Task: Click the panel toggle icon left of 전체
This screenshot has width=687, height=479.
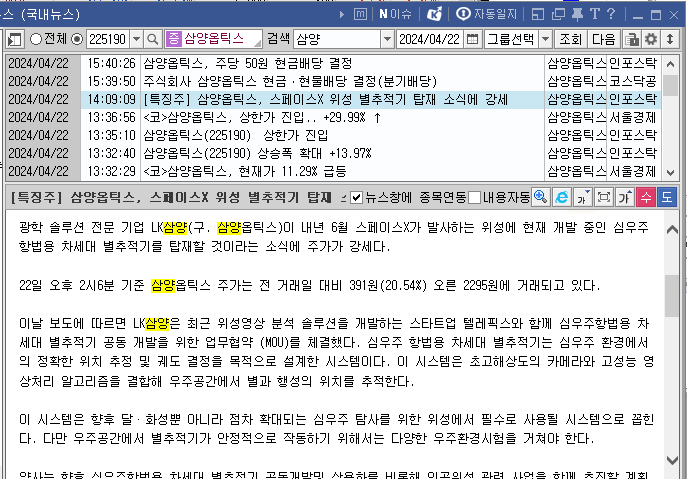Action: pos(14,39)
